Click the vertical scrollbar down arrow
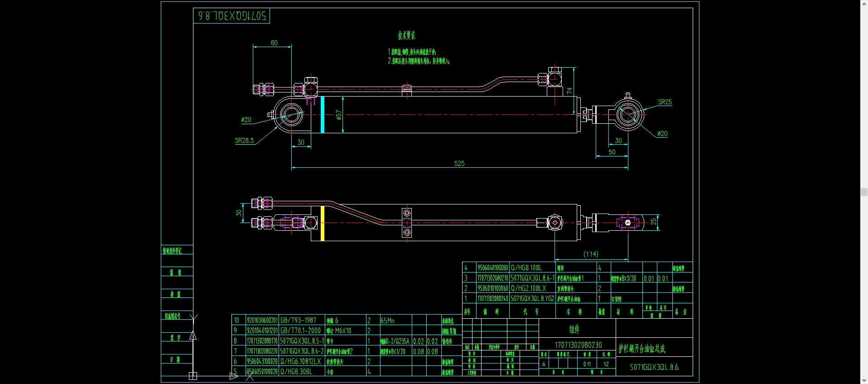 click(864, 380)
